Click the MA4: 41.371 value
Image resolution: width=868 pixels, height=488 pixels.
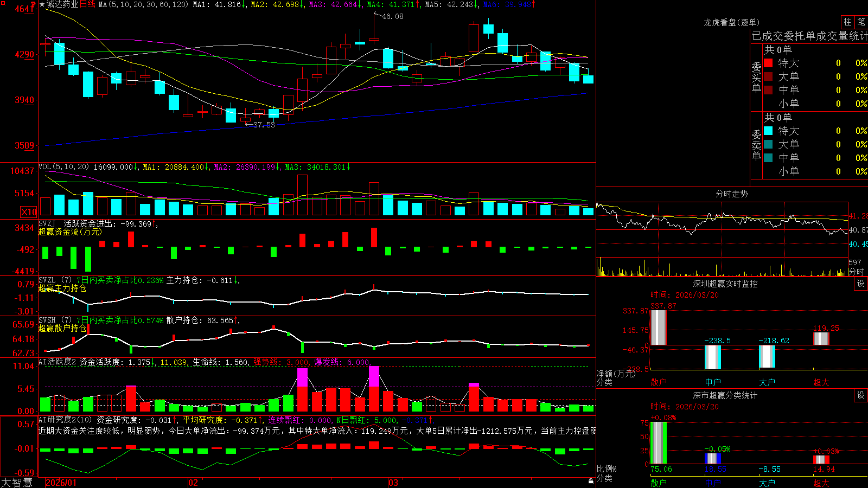click(393, 4)
